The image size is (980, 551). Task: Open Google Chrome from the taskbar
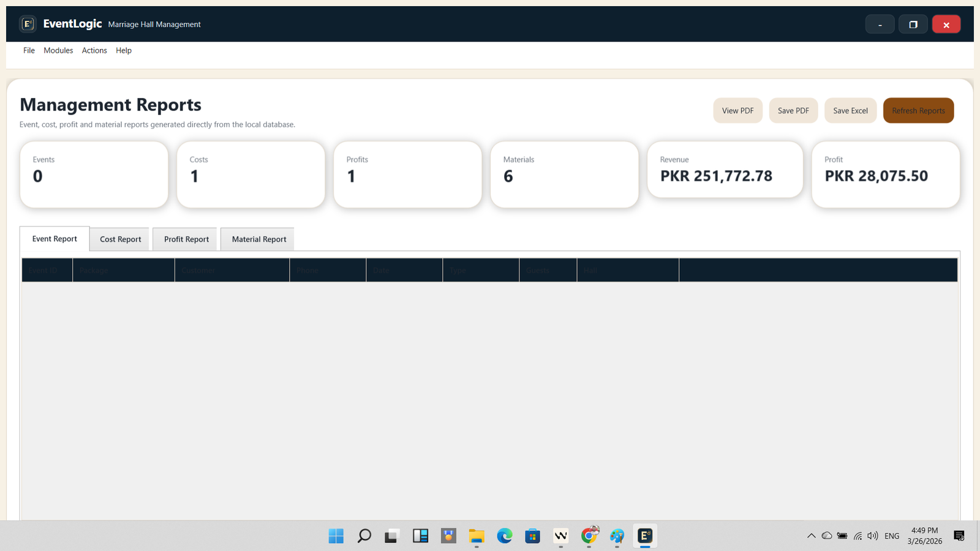[589, 536]
